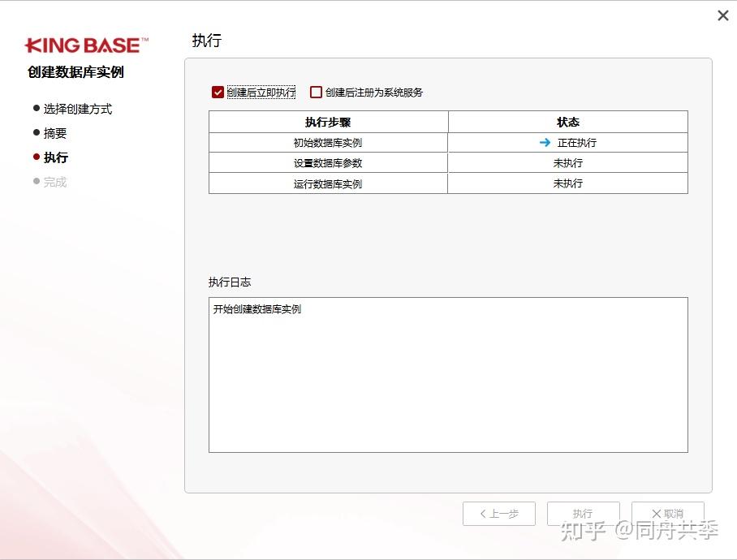Click the X icon inside the 取消 button
This screenshot has width=737, height=560.
pyautogui.click(x=656, y=513)
